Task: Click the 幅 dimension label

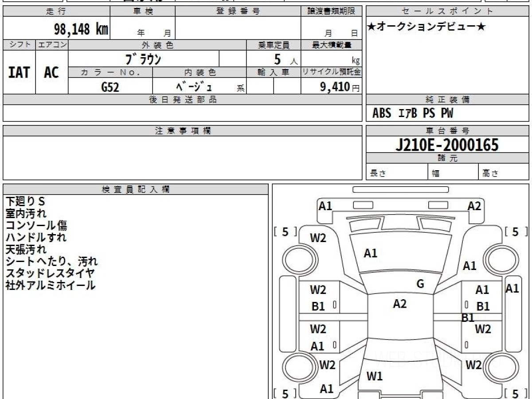Action: coord(436,174)
